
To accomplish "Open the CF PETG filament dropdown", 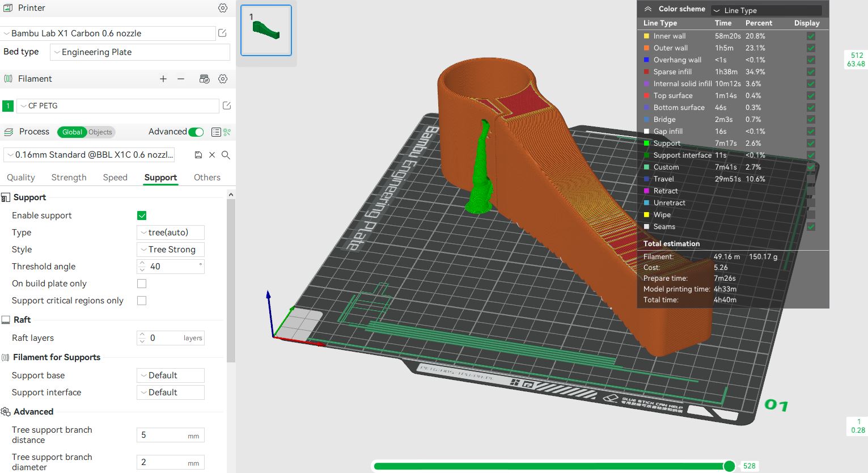I will (118, 105).
